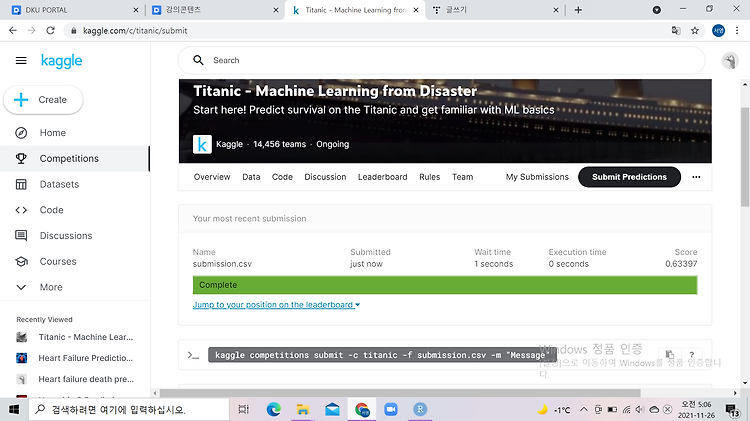Click the horizontal scrollbar
Screen dimensions: 750x421
tap(400, 393)
